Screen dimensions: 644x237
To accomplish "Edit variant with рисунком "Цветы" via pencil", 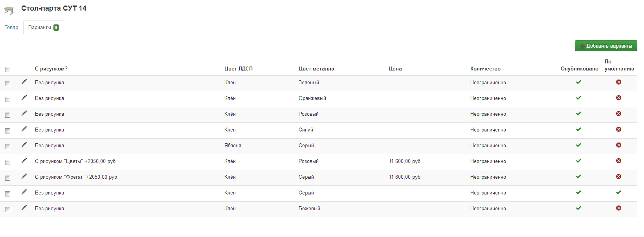I will point(24,160).
